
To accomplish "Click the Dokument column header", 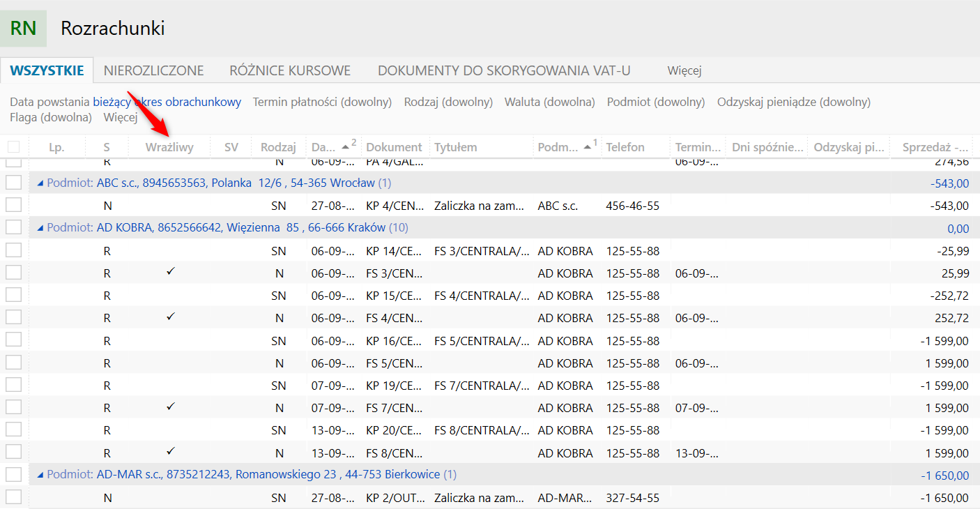I will [394, 147].
